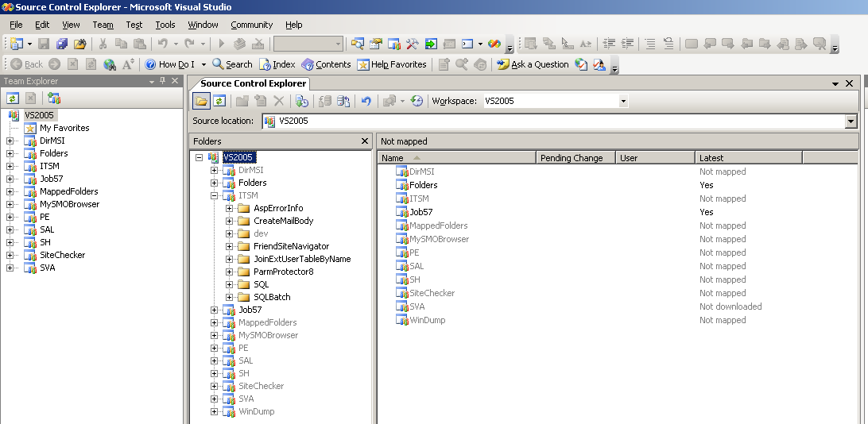This screenshot has width=868, height=424.
Task: Sort by the Name column header
Action: click(457, 158)
